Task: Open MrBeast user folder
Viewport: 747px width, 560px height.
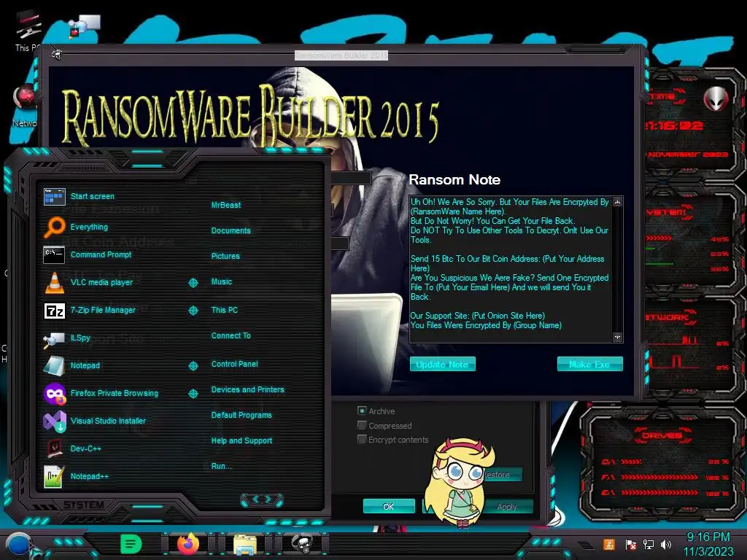Action: click(226, 205)
